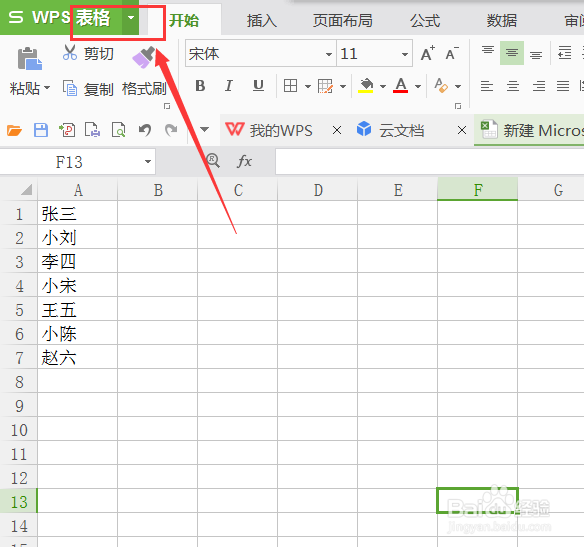Click the 格式刷 button label
This screenshot has width=584, height=547.
[x=144, y=89]
